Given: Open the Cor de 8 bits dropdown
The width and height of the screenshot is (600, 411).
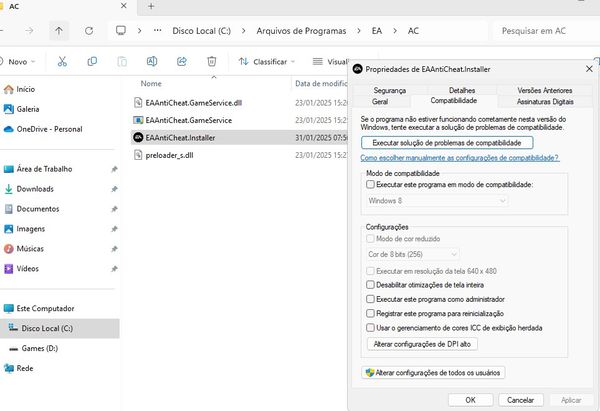Looking at the screenshot, I should [x=412, y=254].
